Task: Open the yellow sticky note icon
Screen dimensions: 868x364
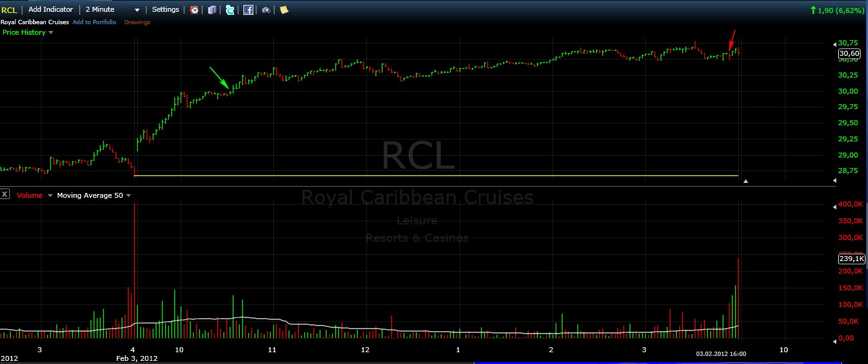Action: [x=284, y=10]
